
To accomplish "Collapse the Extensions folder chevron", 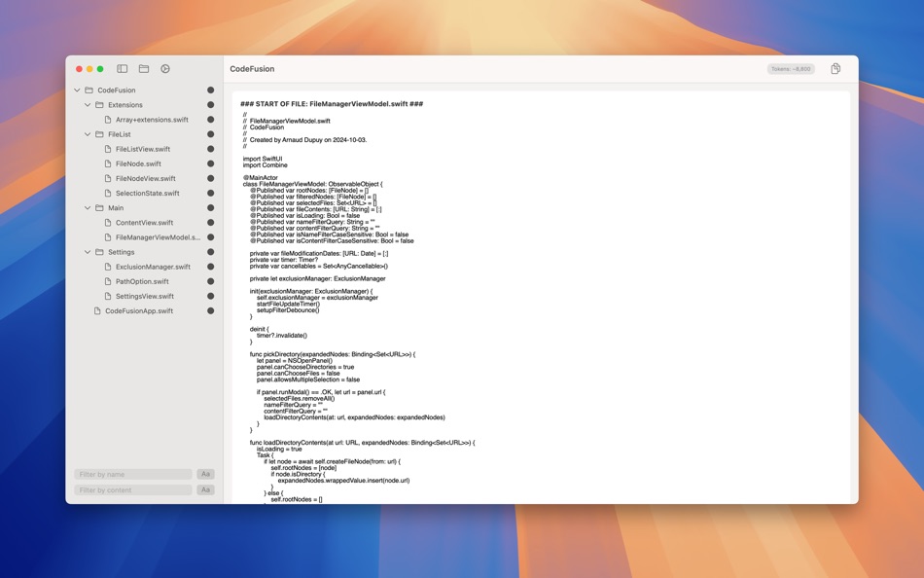I will pyautogui.click(x=88, y=105).
